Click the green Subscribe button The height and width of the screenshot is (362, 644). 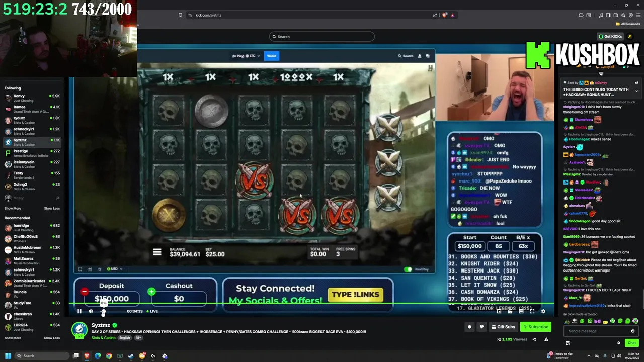(x=535, y=327)
